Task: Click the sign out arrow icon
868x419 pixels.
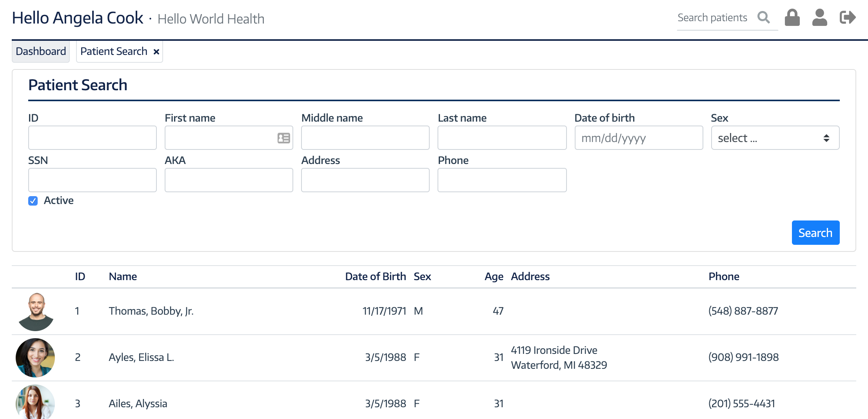Action: pos(848,18)
